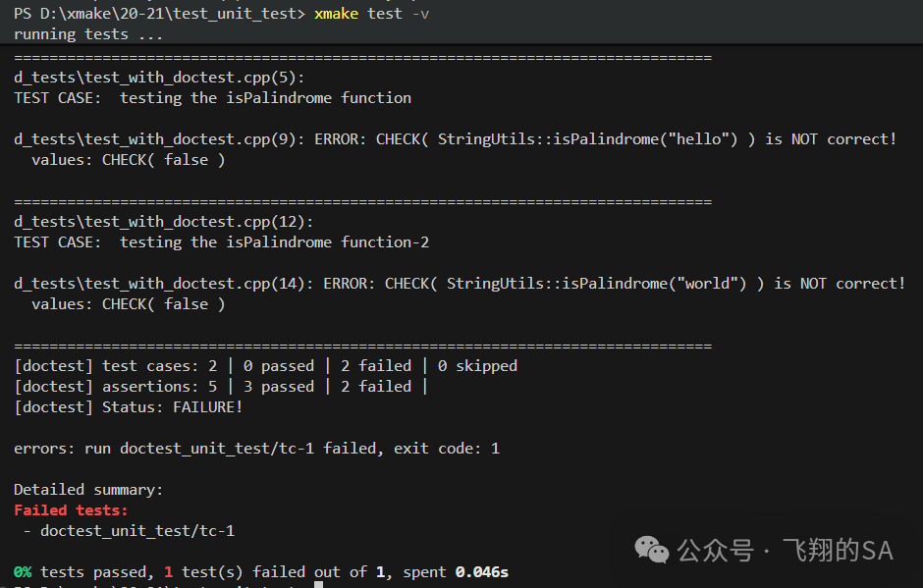This screenshot has height=588, width=923.
Task: Click the WeChat logo in the watermark
Action: [652, 550]
